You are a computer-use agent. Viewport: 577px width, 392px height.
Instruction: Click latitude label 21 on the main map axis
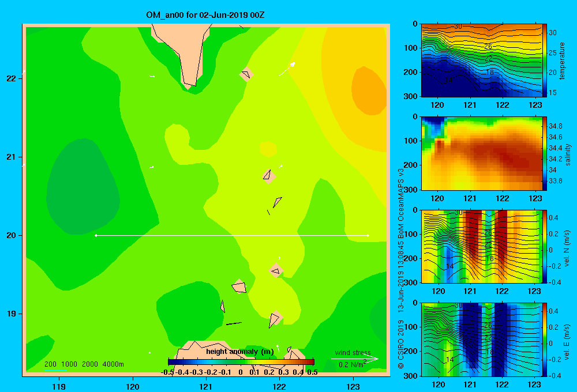[12, 157]
